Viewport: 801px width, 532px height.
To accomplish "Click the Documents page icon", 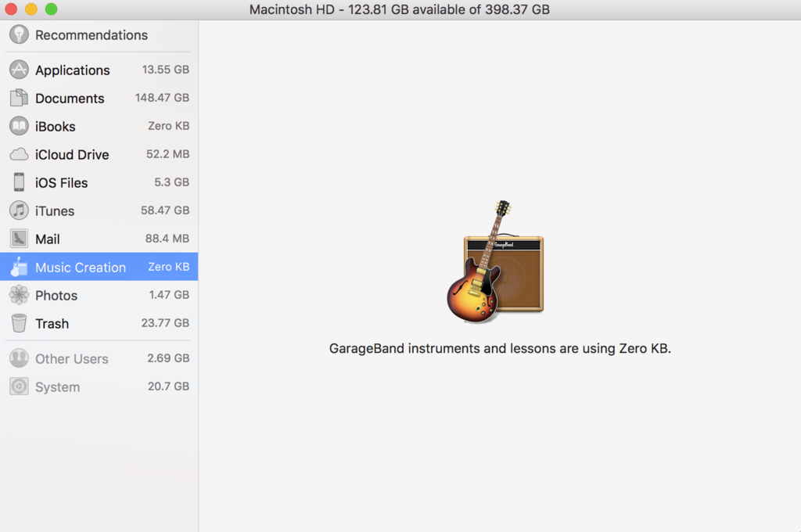I will tap(19, 98).
